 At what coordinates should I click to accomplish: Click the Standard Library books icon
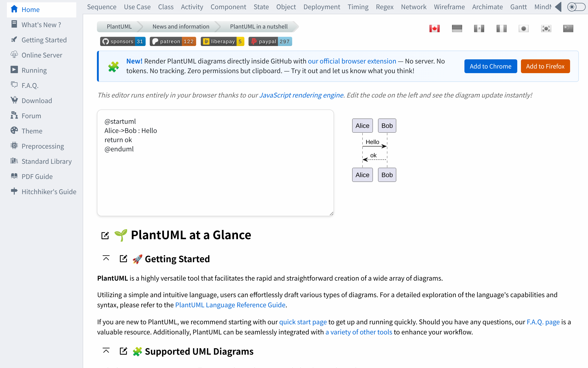(14, 161)
